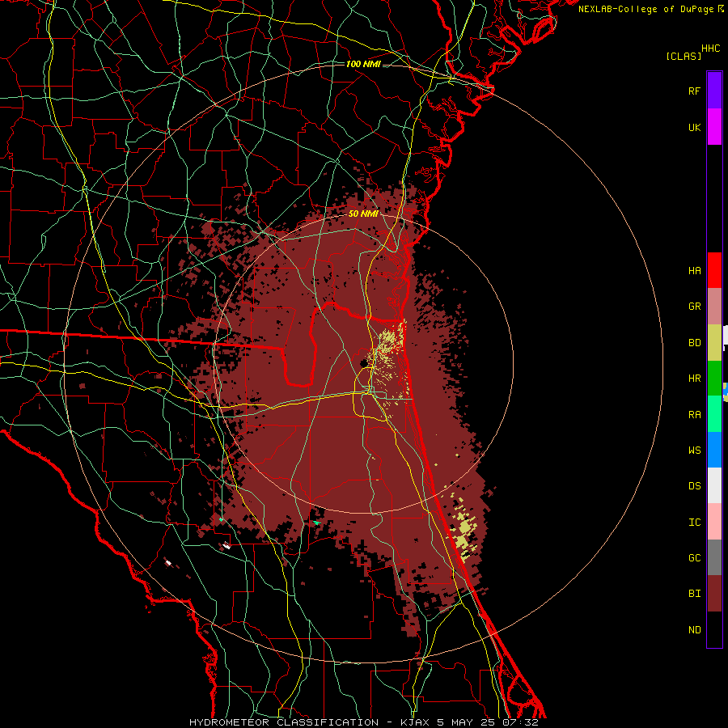Click the 'RF' legend label
This screenshot has width=728, height=728.
pos(694,91)
